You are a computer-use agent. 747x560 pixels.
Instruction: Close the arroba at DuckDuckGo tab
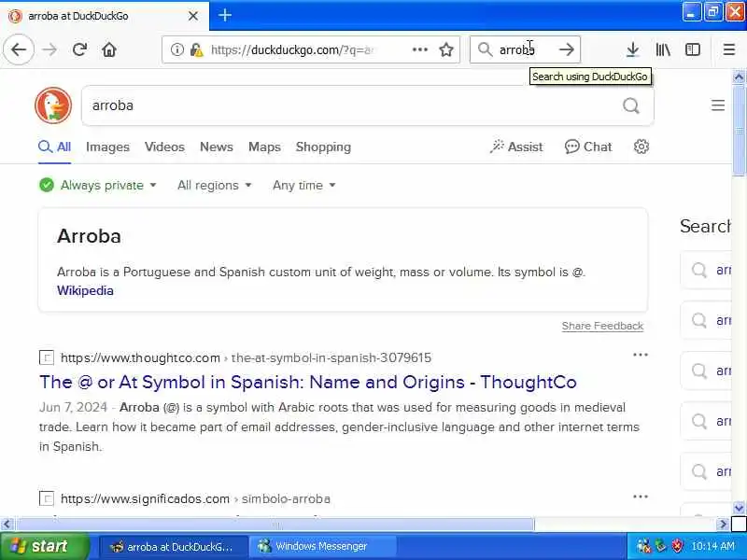coord(193,16)
